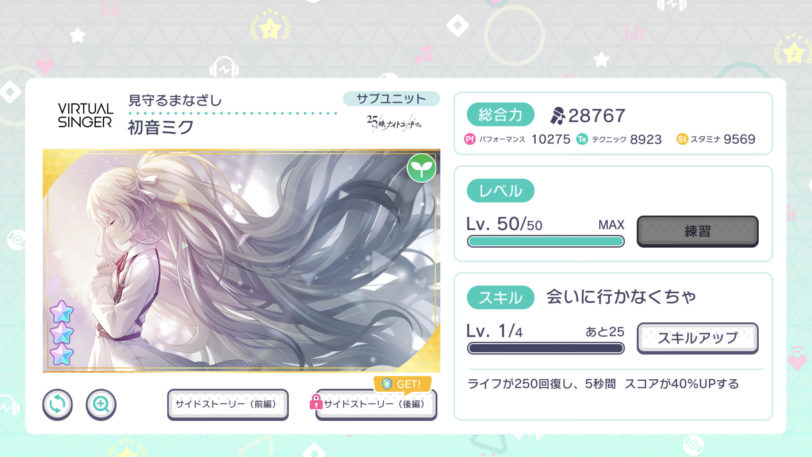
Task: Open locked サイドストーリー（後編）
Action: coord(376,404)
